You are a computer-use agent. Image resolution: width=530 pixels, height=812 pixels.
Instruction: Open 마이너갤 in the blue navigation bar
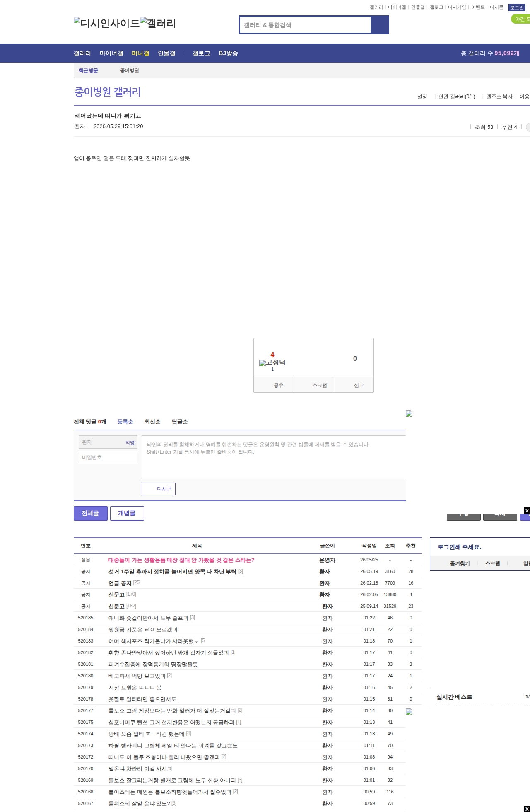pos(111,53)
